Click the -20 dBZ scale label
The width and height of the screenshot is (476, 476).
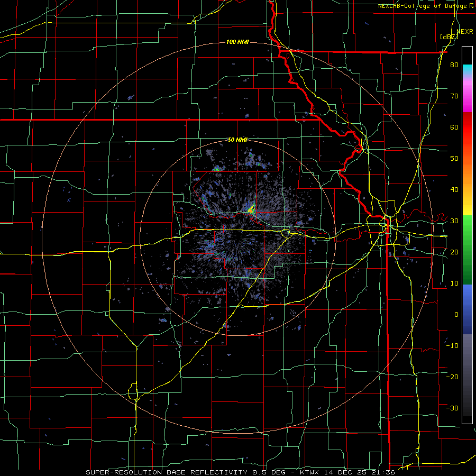[452, 377]
